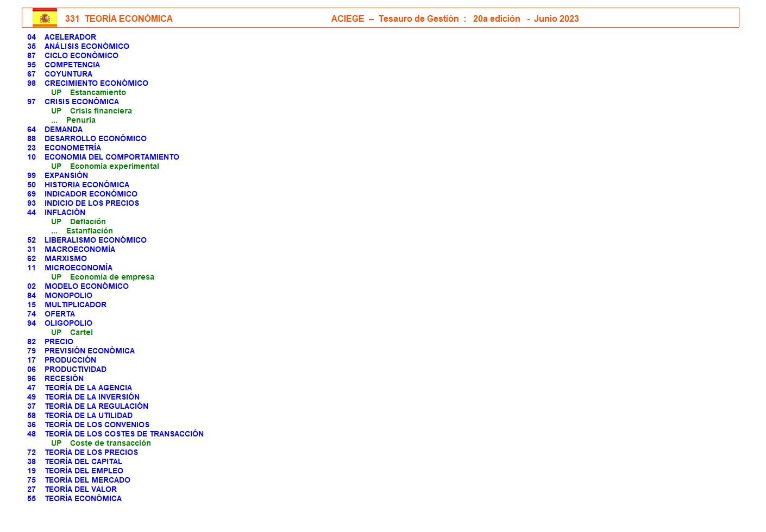Viewport: 766px width, 532px height.
Task: Click the Cartel synonym entry
Action: click(81, 332)
